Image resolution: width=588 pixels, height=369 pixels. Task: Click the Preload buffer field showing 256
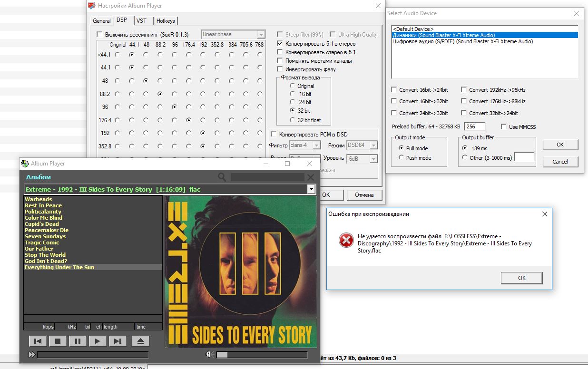(475, 126)
